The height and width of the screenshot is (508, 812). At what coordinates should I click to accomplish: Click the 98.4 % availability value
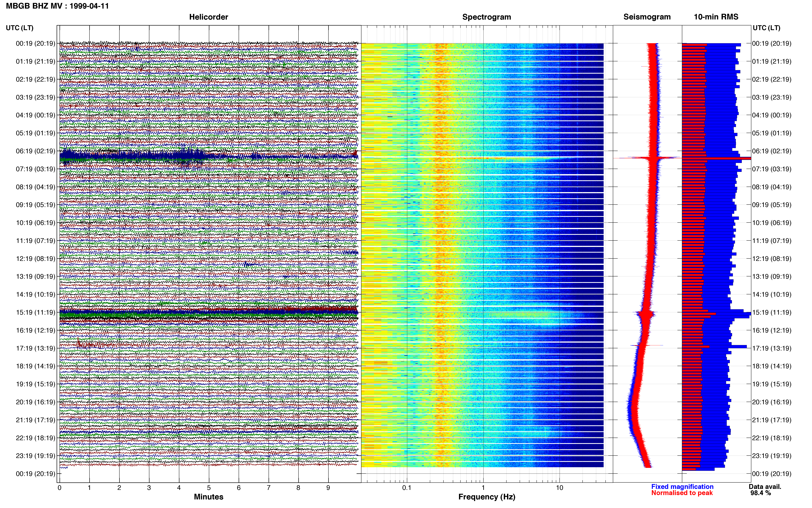click(761, 493)
